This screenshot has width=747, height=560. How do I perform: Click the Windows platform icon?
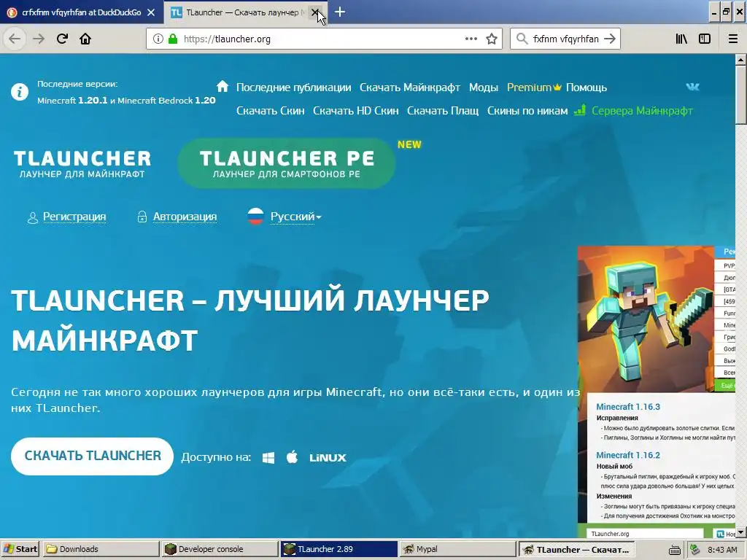tap(268, 458)
